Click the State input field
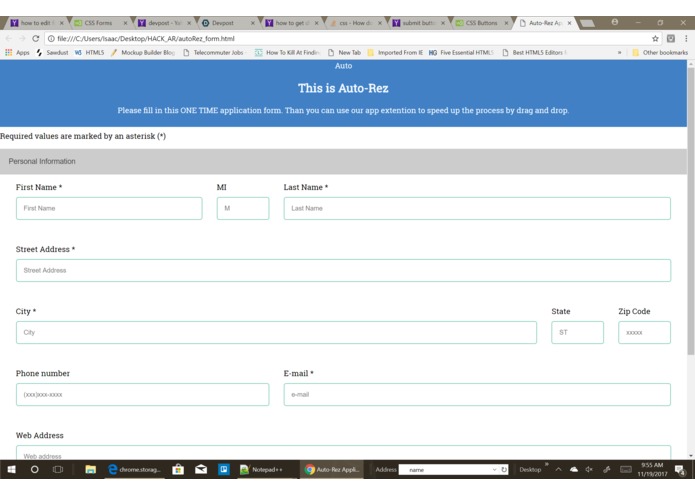This screenshot has height=494, width=695. [578, 332]
